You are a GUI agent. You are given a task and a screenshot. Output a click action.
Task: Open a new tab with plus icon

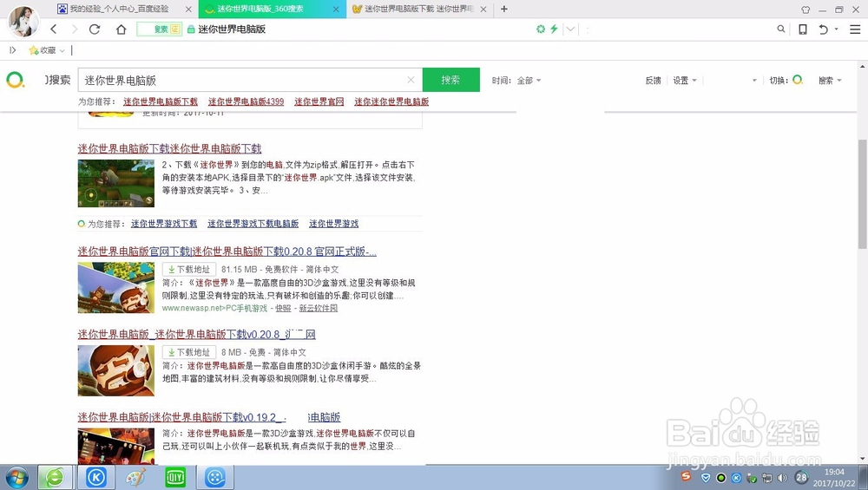(503, 9)
